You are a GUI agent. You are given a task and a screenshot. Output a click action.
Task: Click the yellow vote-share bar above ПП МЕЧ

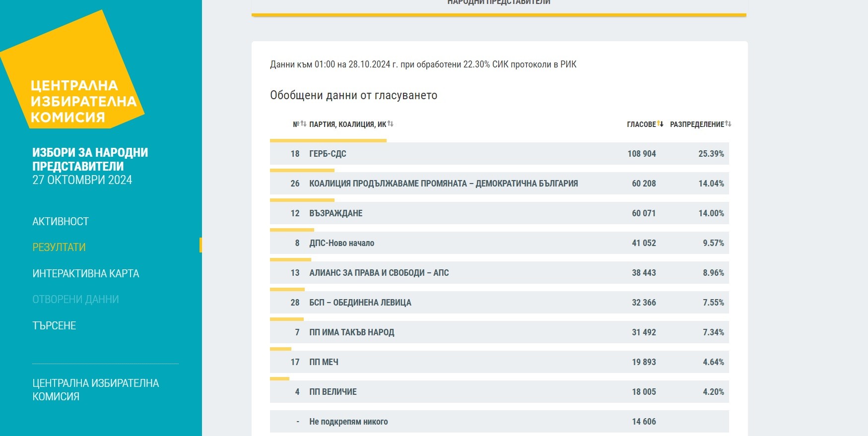point(280,349)
